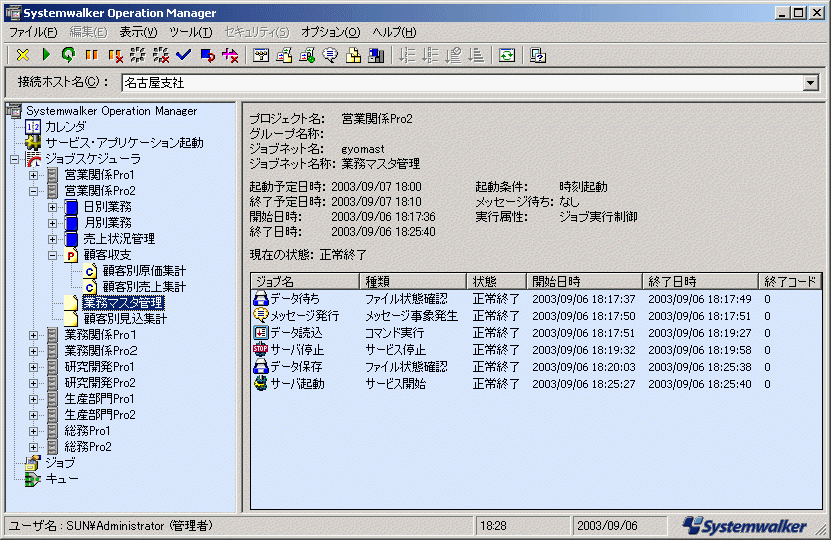This screenshot has width=831, height=540.
Task: Expand the 営業関係Pro1 project node
Action: (x=33, y=175)
